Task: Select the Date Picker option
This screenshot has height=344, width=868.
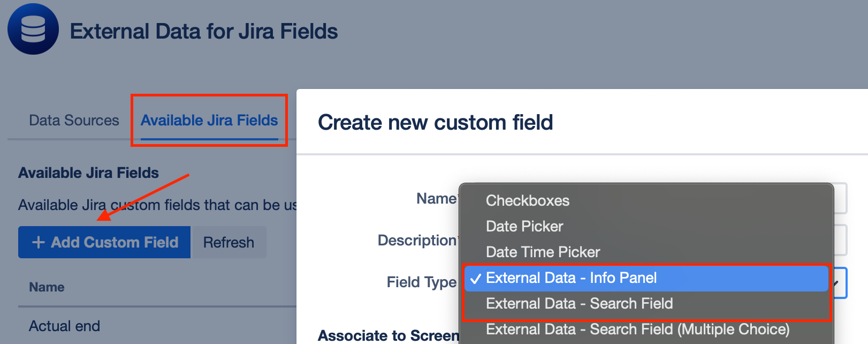Action: pos(524,226)
